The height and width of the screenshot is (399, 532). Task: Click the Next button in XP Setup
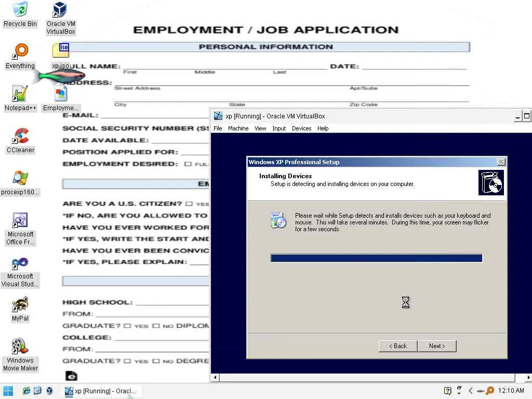point(436,345)
